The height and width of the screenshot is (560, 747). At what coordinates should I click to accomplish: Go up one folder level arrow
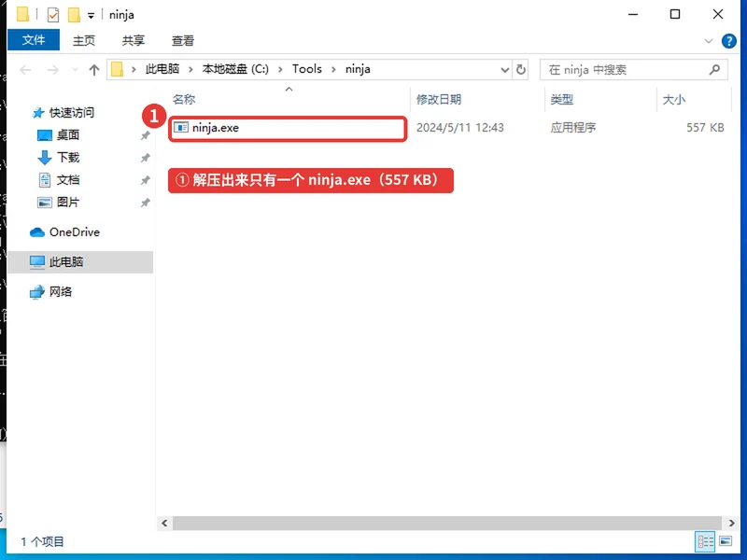94,70
